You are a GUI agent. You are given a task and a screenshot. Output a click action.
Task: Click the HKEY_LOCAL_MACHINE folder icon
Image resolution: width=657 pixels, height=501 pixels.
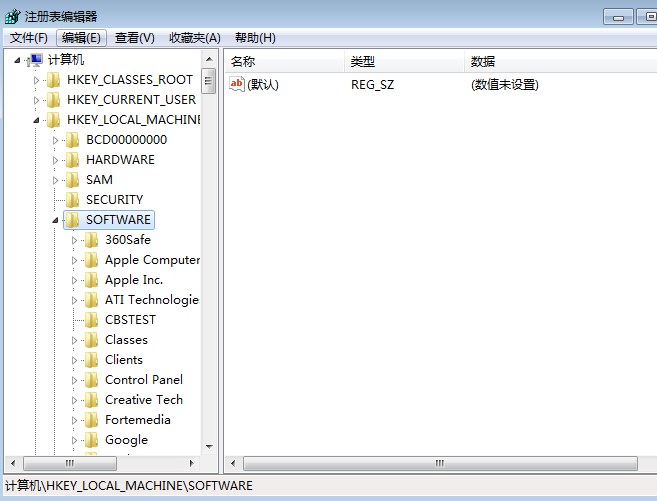(53, 120)
